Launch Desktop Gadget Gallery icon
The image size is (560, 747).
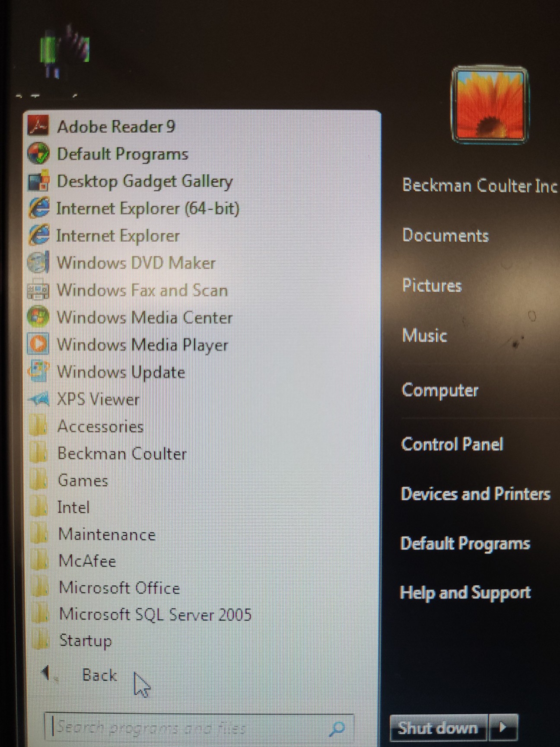(x=38, y=181)
